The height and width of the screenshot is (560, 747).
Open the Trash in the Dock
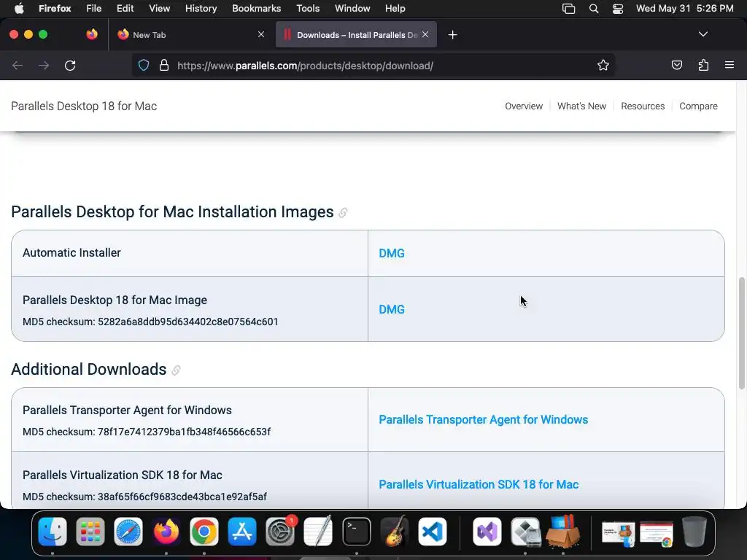[694, 532]
